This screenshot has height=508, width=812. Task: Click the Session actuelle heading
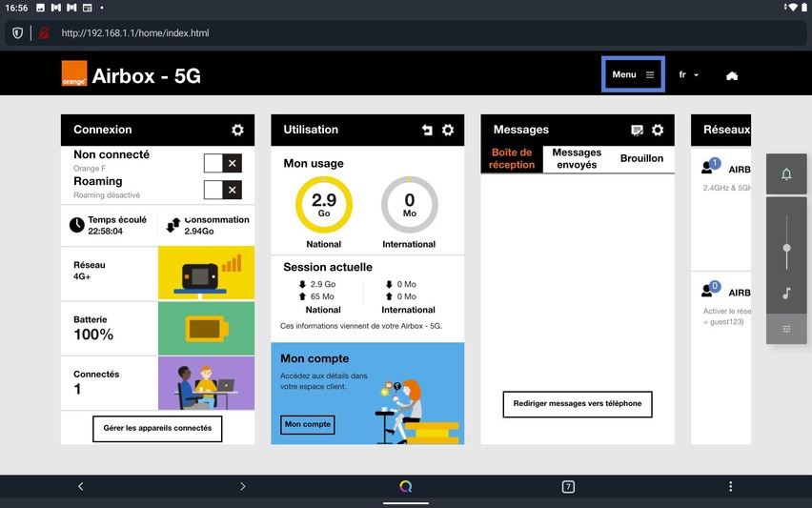[x=328, y=267]
